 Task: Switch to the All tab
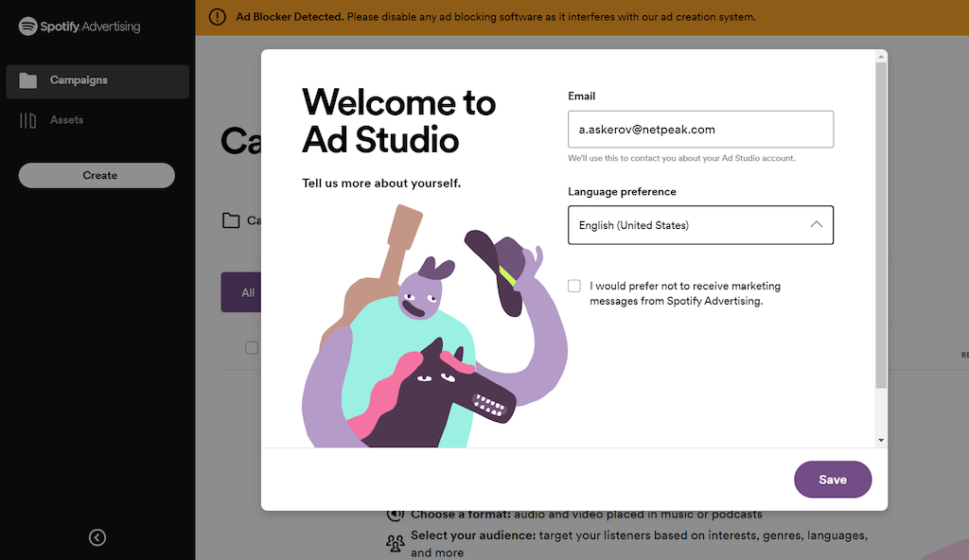pyautogui.click(x=241, y=292)
